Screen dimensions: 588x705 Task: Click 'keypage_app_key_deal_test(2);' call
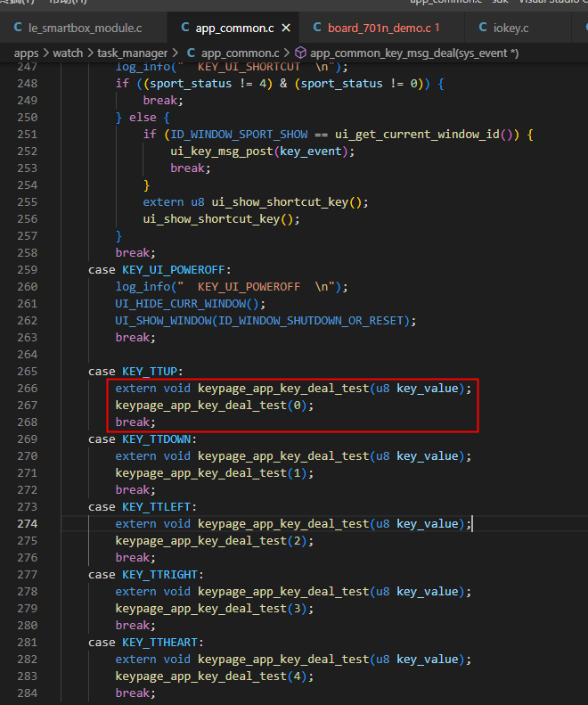(215, 541)
